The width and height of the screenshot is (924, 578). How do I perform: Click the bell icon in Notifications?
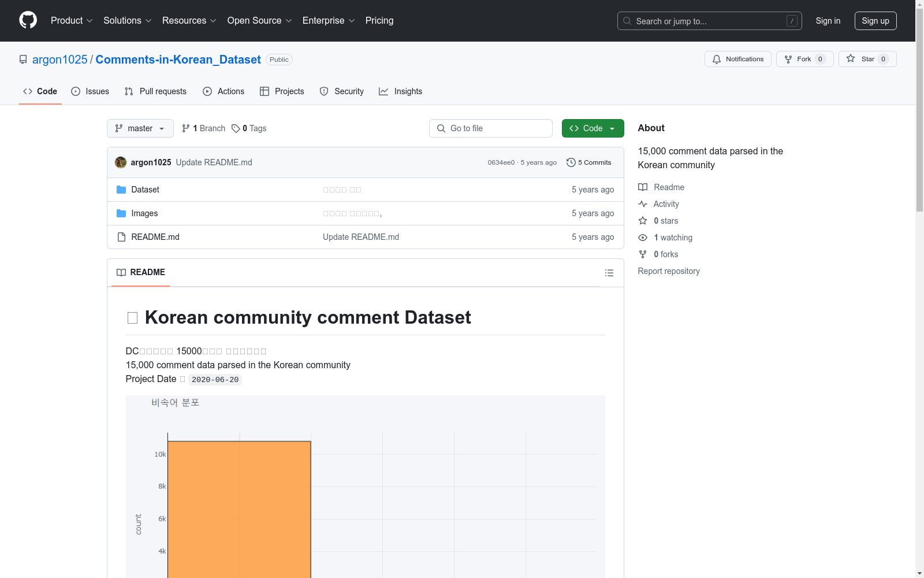pos(717,59)
